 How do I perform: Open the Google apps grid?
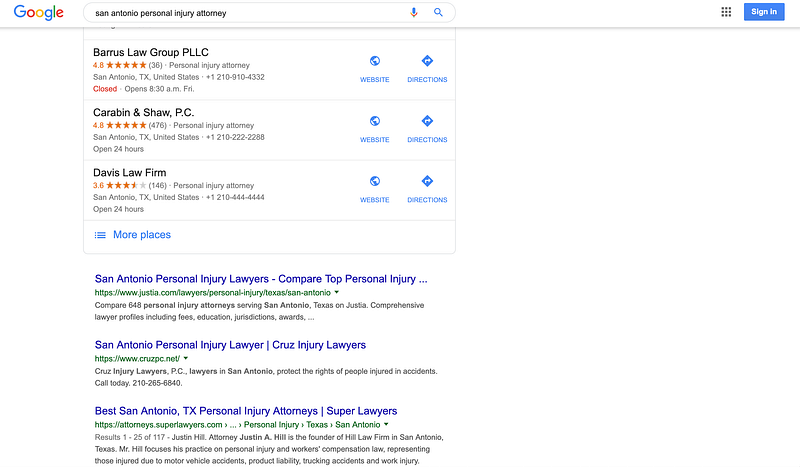(x=726, y=12)
